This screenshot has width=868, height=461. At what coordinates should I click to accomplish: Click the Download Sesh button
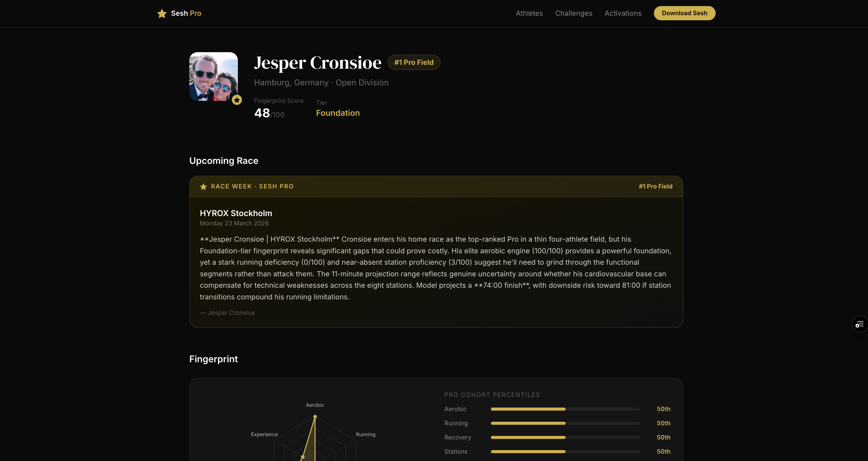tap(684, 13)
